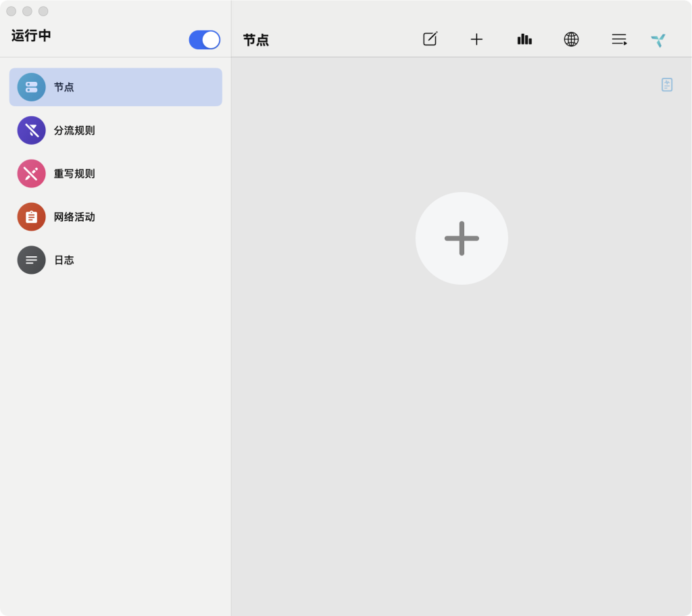Screen dimensions: 692x616
Task: Click the orange 网络活动 clipboard icon
Action: pos(31,217)
